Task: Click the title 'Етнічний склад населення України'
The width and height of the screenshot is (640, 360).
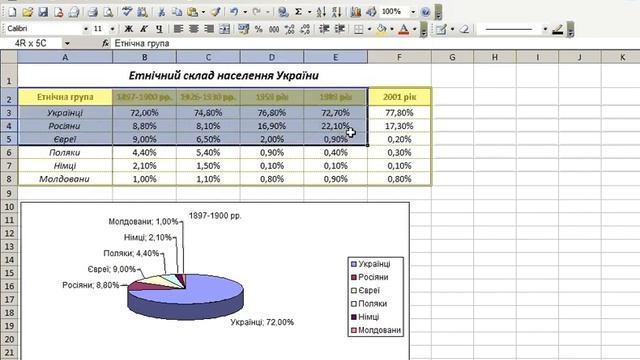Action: (224, 75)
